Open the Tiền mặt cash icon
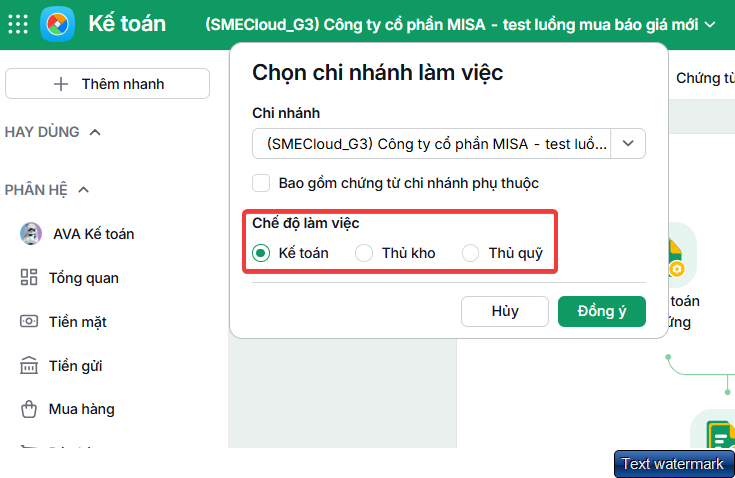The width and height of the screenshot is (735, 478). point(29,321)
